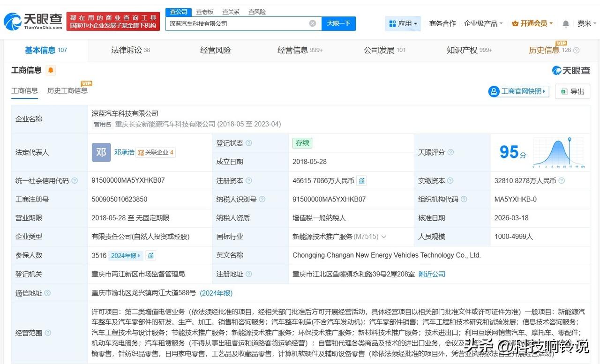
Task: Select the 历史工商信息 sub-tab
Action: coord(67,91)
